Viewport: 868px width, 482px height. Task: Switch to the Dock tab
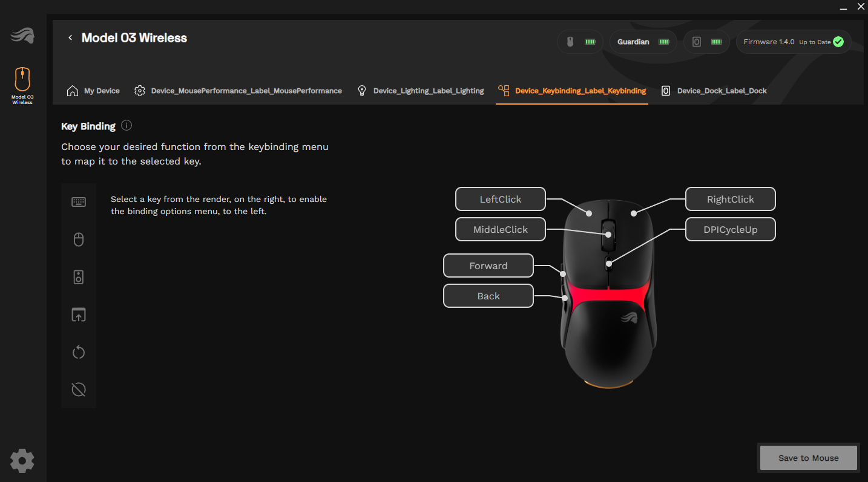[x=714, y=91]
